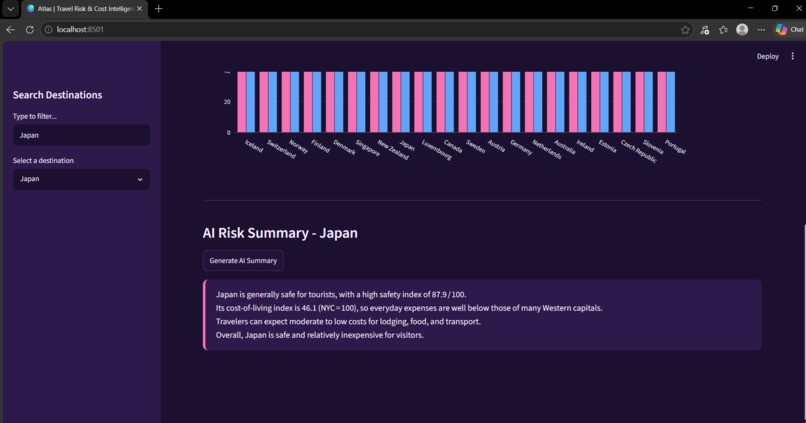Screen dimensions: 806x423
Task: Focus the localhost:8501 address bar
Action: [x=365, y=30]
